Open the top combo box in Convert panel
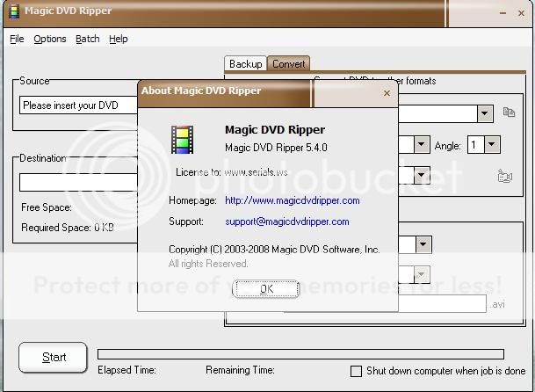This screenshot has width=535, height=392. tap(485, 113)
